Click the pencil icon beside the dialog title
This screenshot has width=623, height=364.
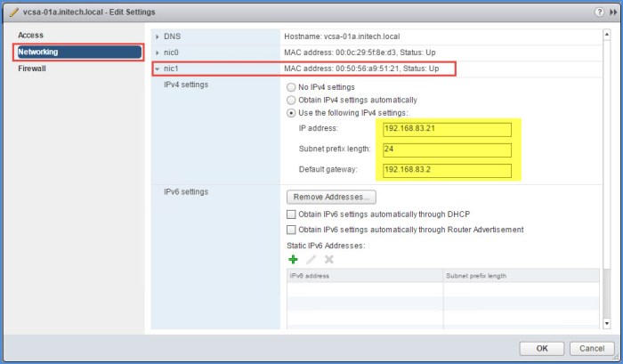click(13, 12)
